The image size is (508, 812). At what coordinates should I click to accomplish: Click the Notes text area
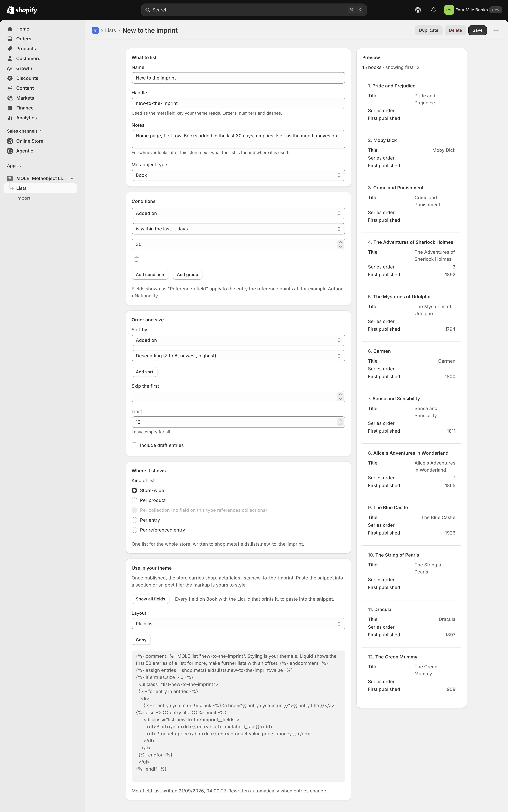[x=238, y=139]
